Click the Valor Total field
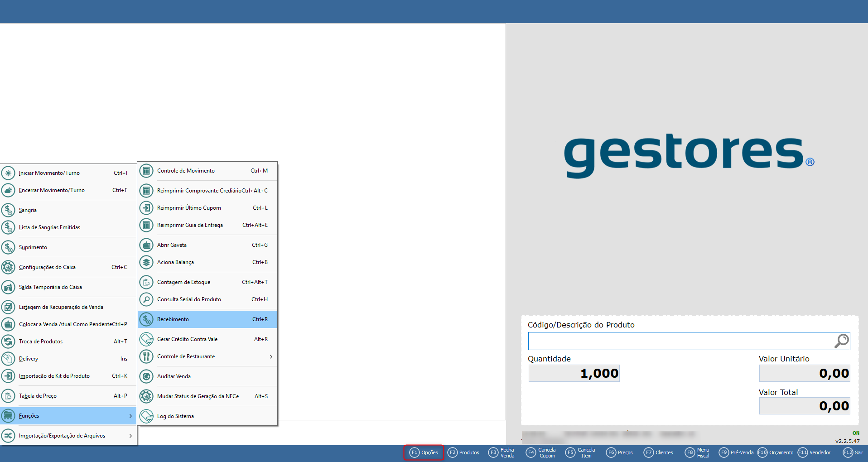Screen dimensions: 868x462 click(x=805, y=406)
